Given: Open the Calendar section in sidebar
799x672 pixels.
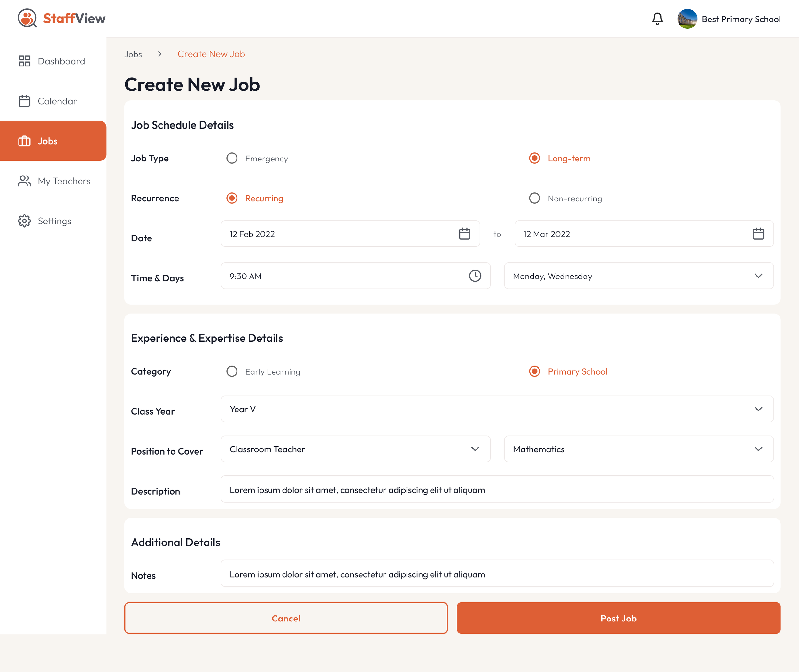Looking at the screenshot, I should [x=57, y=101].
